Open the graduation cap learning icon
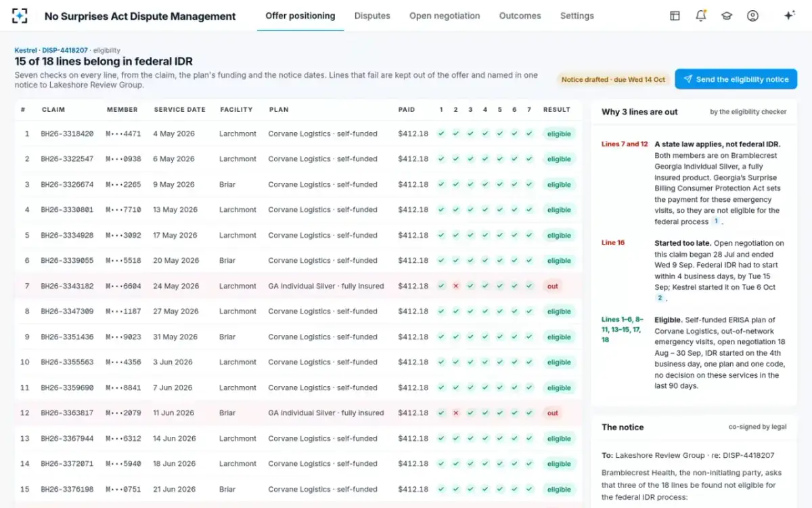 [727, 16]
